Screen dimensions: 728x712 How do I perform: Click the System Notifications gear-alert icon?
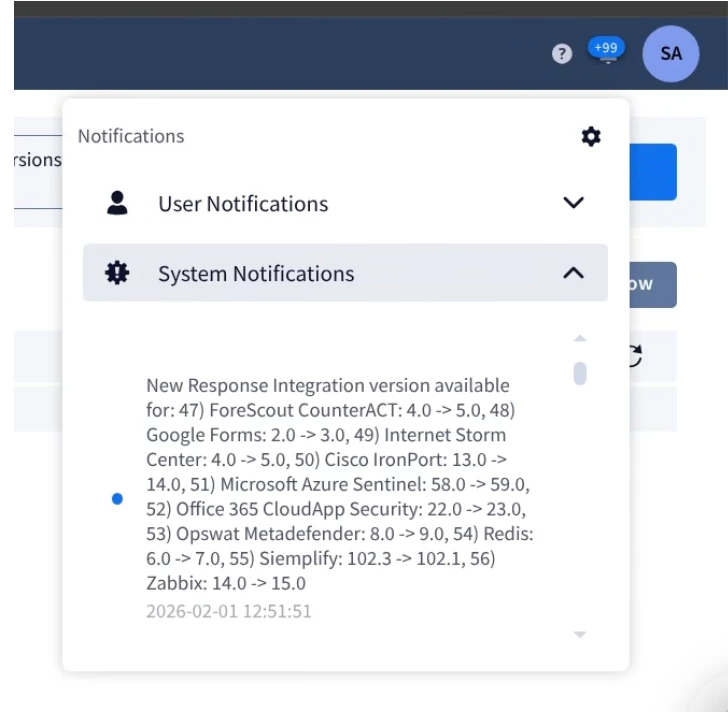coord(117,273)
